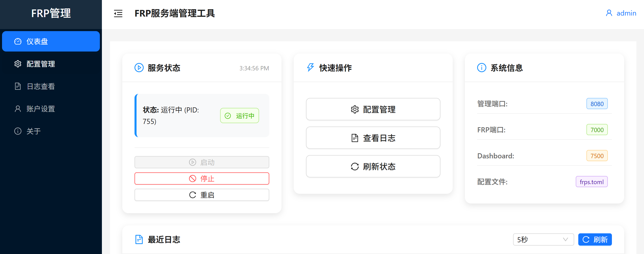The width and height of the screenshot is (644, 254).
Task: Open the 5秒 refresh interval dropdown
Action: [x=543, y=239]
